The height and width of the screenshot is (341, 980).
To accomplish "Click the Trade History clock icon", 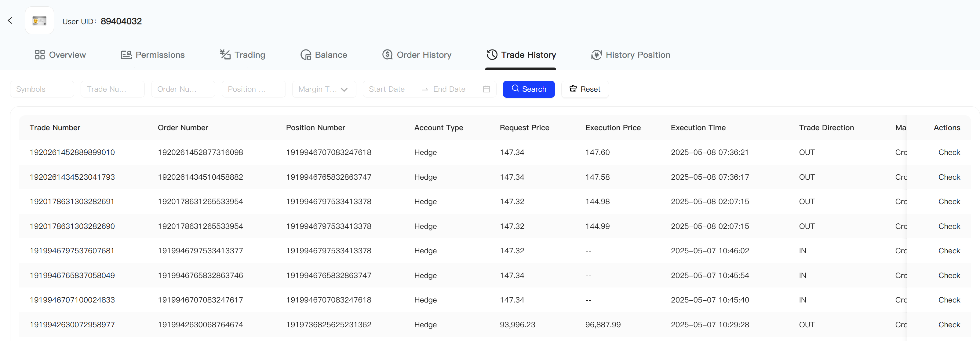I will click(492, 55).
